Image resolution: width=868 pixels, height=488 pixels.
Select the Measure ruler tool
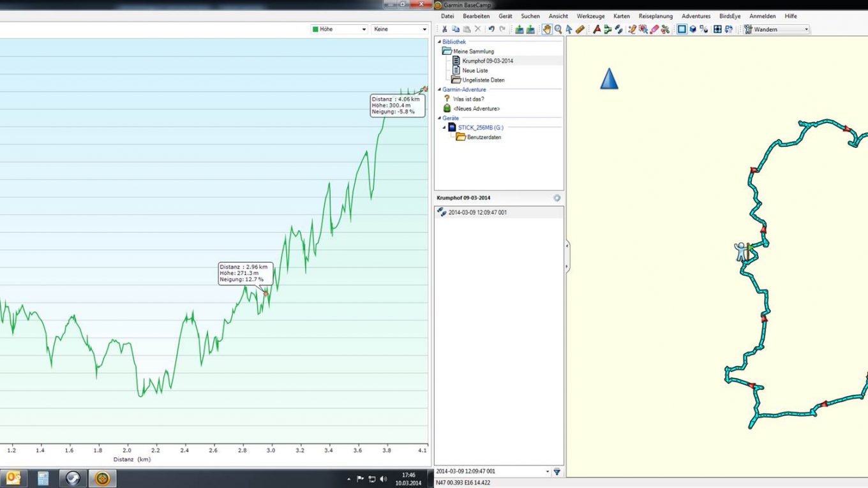(580, 29)
